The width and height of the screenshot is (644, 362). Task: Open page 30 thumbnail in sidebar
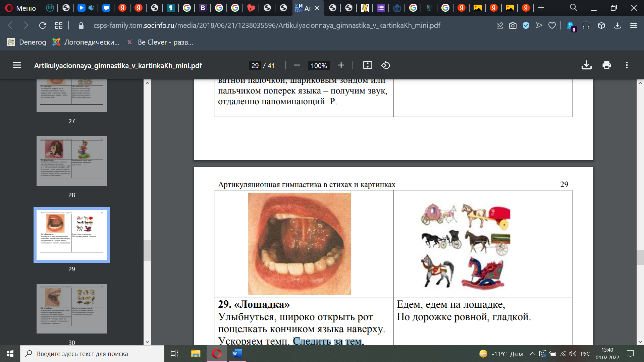pyautogui.click(x=72, y=308)
